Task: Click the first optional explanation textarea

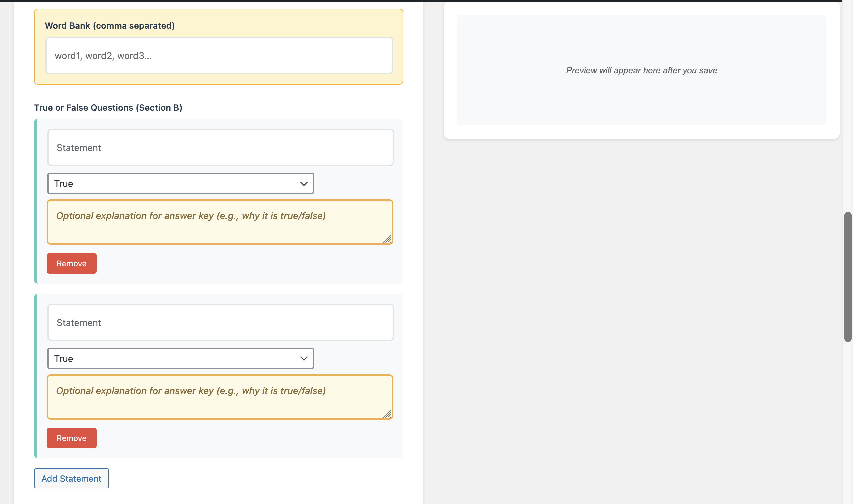Action: coord(220,222)
